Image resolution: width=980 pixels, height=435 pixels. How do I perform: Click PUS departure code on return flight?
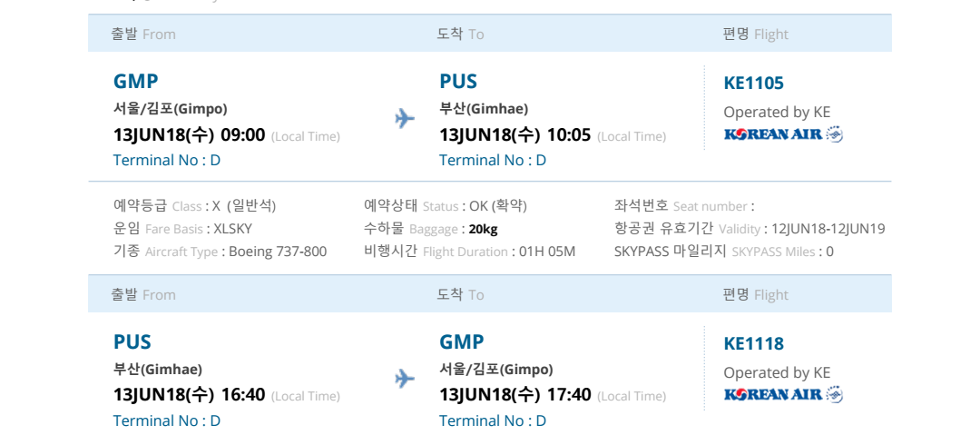(x=132, y=342)
